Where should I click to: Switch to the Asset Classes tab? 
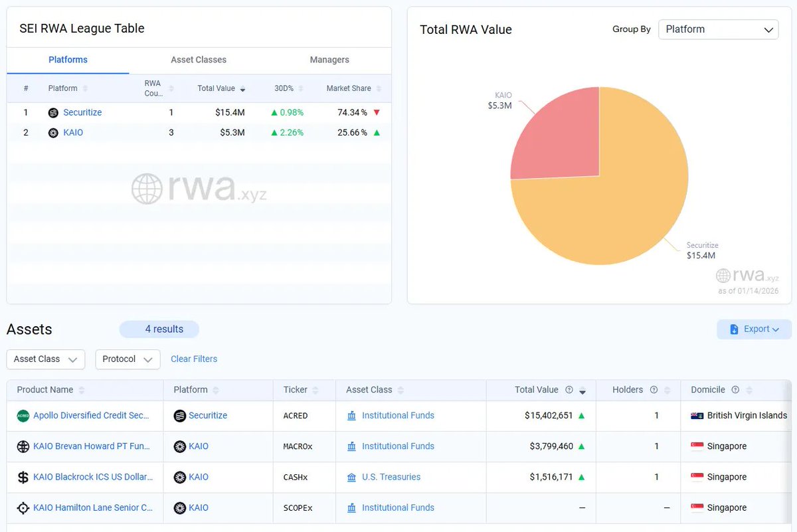tap(199, 60)
